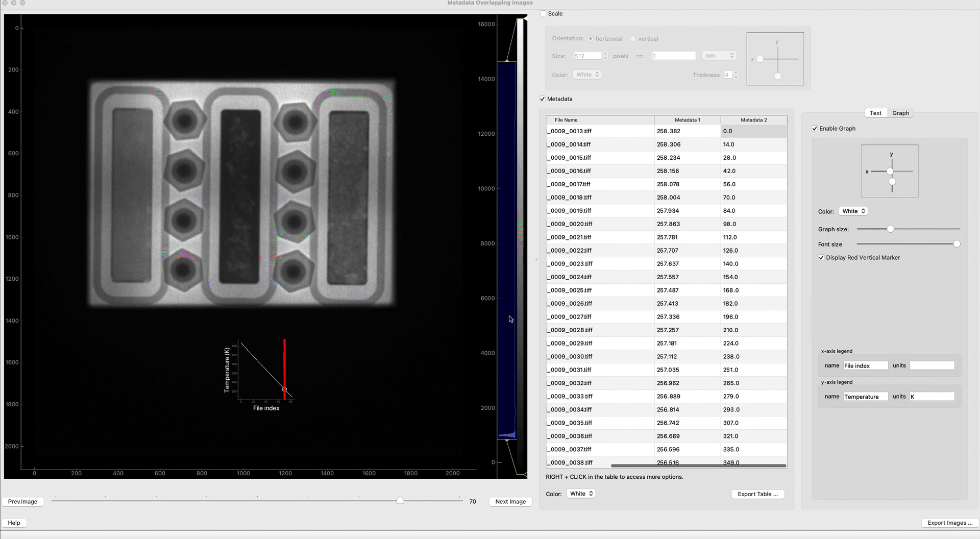Click the Export Images button
The image size is (980, 539).
click(949, 523)
